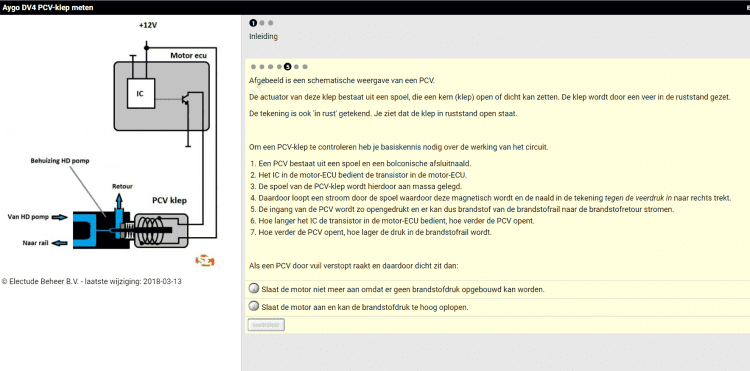The height and width of the screenshot is (371, 750).
Task: Click the orange rotate icon below the diagram
Action: [x=205, y=261]
